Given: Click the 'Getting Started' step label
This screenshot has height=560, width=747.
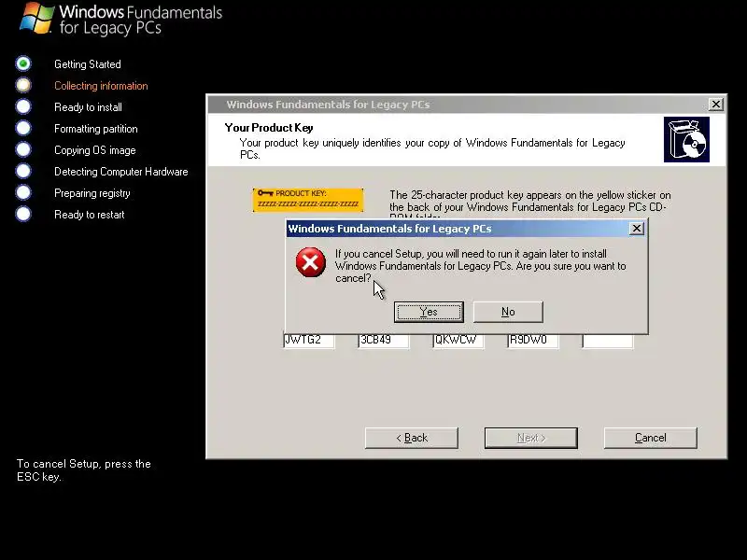Looking at the screenshot, I should pyautogui.click(x=88, y=64).
